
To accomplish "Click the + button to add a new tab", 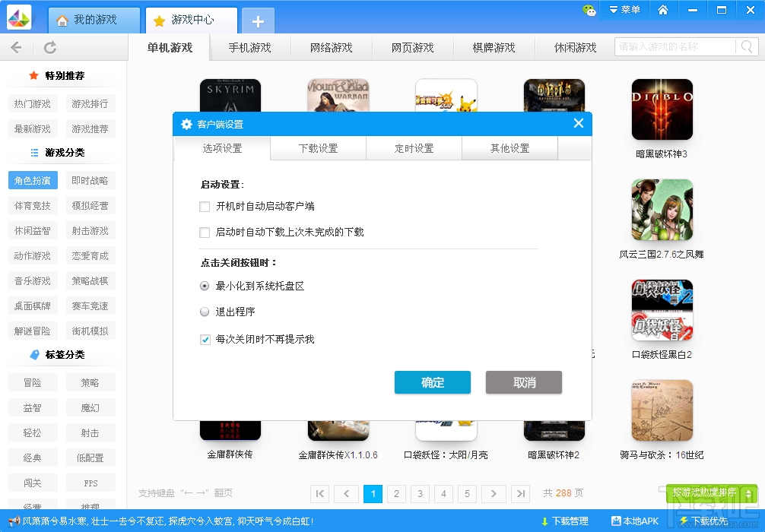I will click(x=257, y=23).
